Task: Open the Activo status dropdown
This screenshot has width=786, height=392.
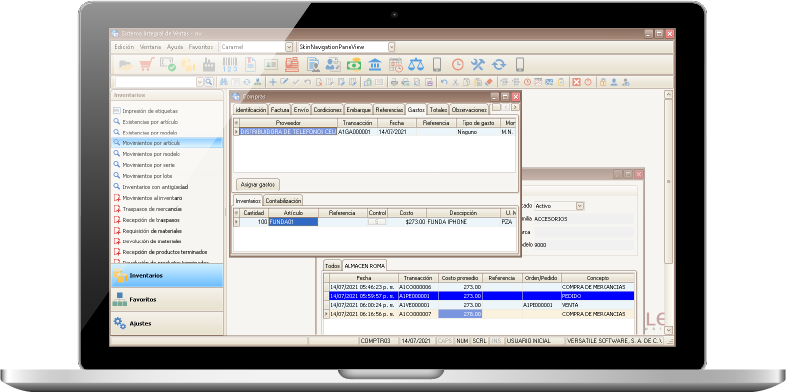Action: [580, 206]
